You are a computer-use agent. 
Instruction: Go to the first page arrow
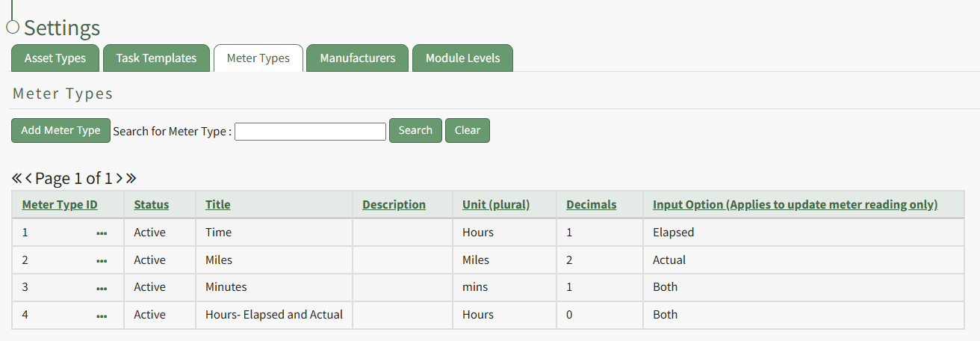coord(16,179)
